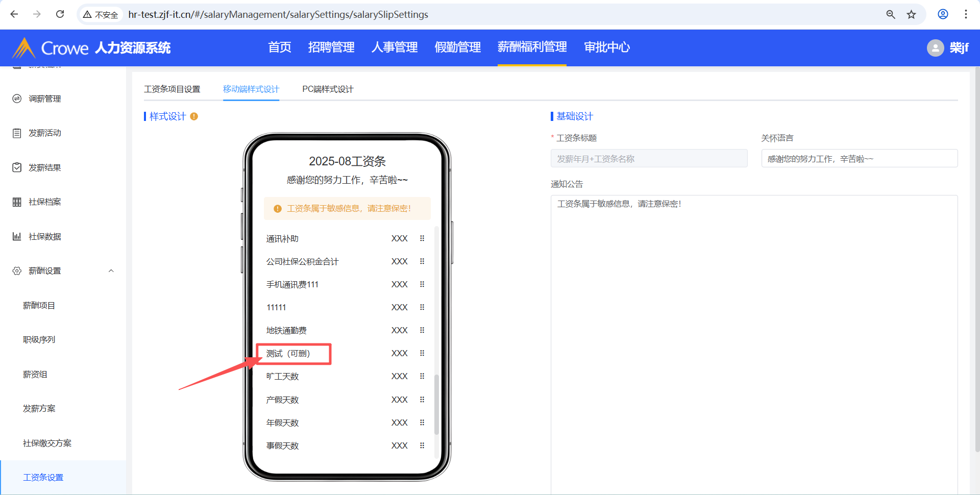Click the Crowe logo
The image size is (980, 495).
50,48
